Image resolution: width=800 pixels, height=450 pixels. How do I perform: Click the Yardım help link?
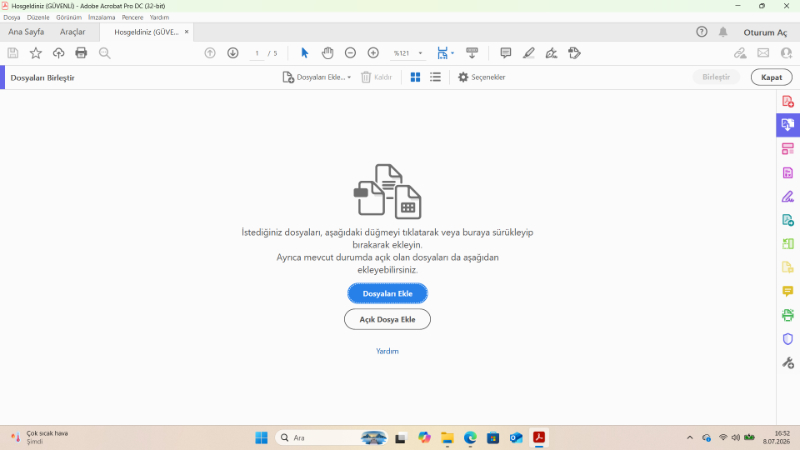pyautogui.click(x=387, y=351)
